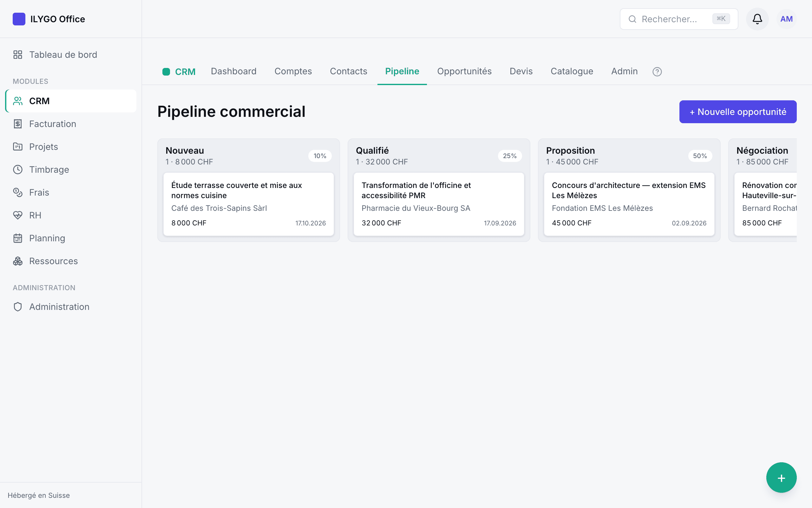Click the Planning calendar icon
812x508 pixels.
point(18,238)
